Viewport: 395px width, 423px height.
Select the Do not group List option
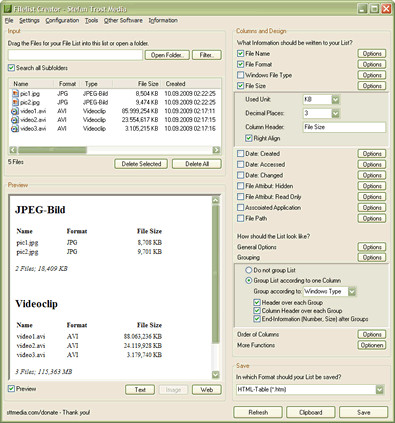coord(249,270)
